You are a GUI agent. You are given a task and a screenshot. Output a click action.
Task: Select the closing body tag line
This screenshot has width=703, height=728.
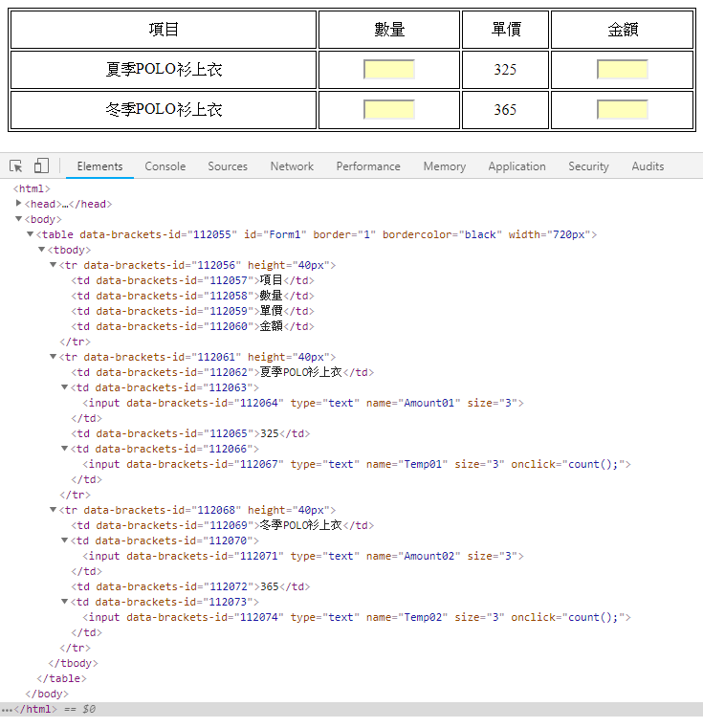coord(47,695)
